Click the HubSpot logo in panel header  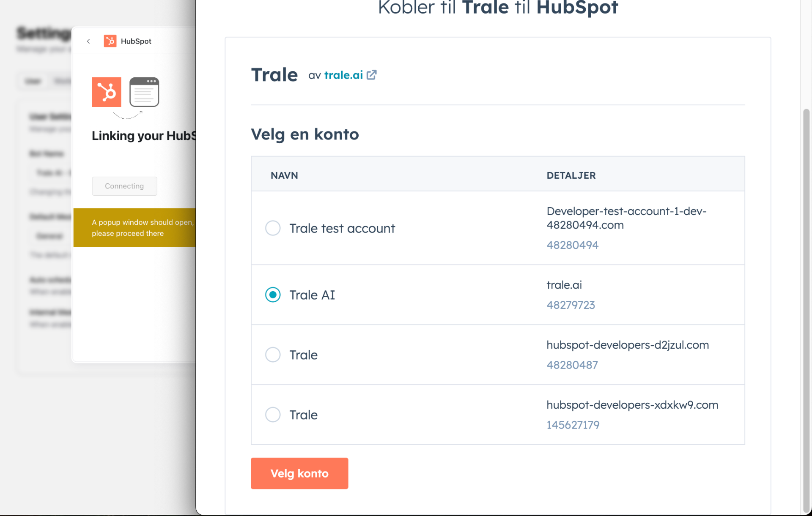(110, 41)
